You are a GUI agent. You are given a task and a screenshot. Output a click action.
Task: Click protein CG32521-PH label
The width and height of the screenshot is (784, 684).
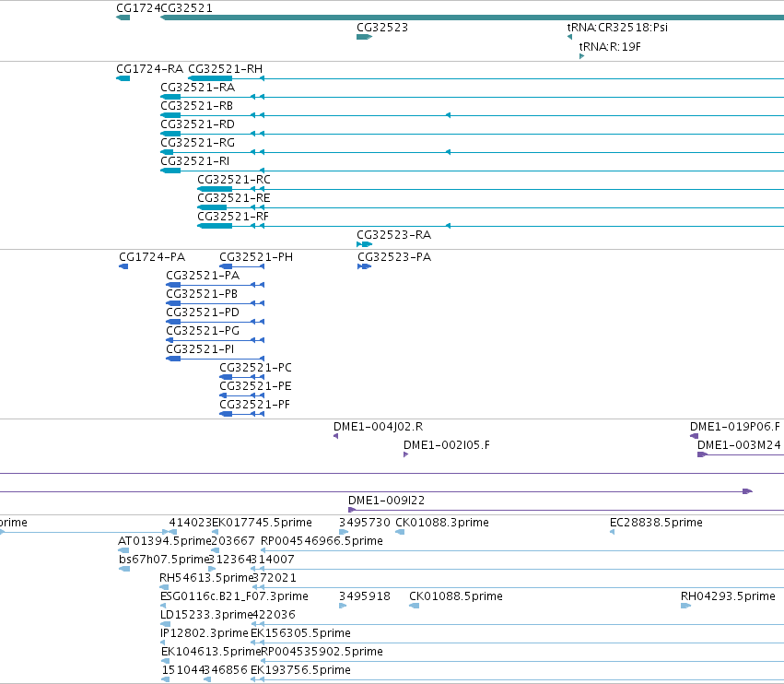click(x=256, y=257)
